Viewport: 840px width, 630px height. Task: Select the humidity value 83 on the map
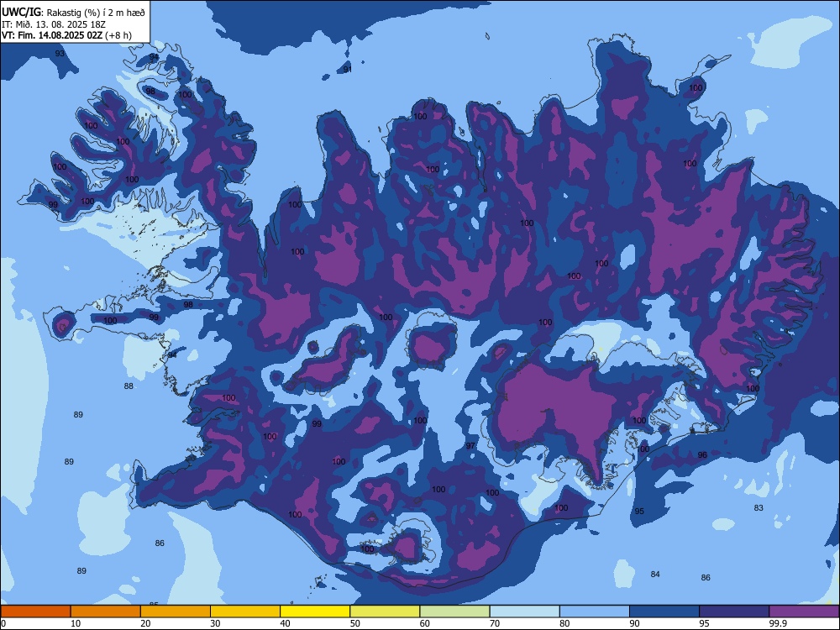(759, 508)
